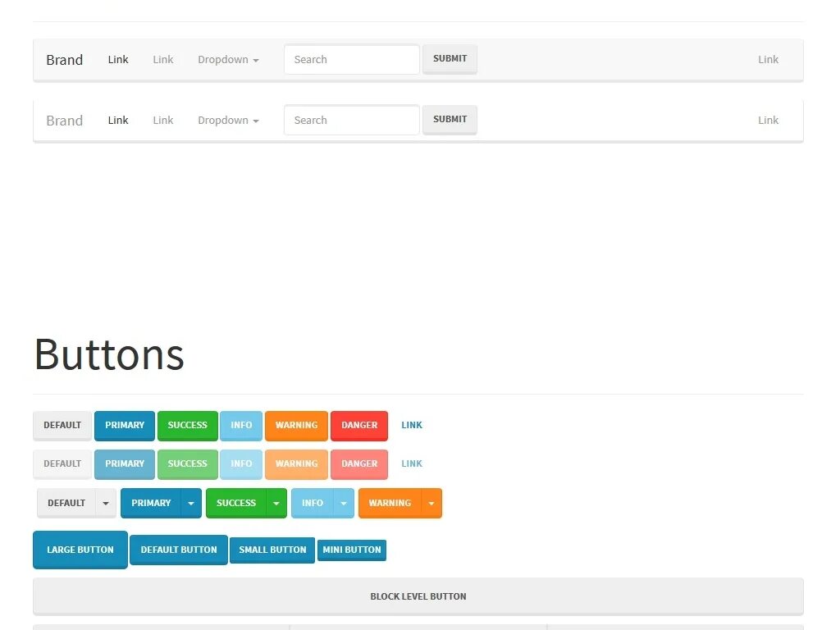Click the faded PRIMARY disabled button
The height and width of the screenshot is (630, 840).
point(125,464)
